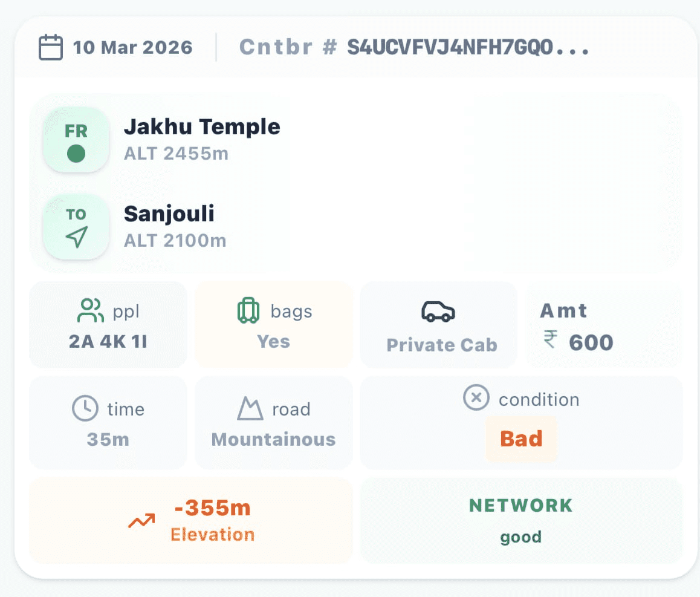Click the -355m elevation value
This screenshot has width=700, height=597.
(x=212, y=508)
